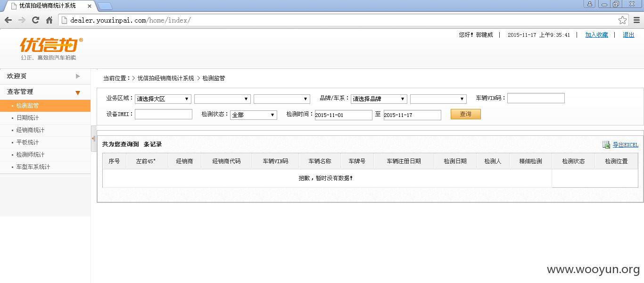
Task: Click the 优信拍经销商统计系统 breadcrumb text
Action: [166, 78]
